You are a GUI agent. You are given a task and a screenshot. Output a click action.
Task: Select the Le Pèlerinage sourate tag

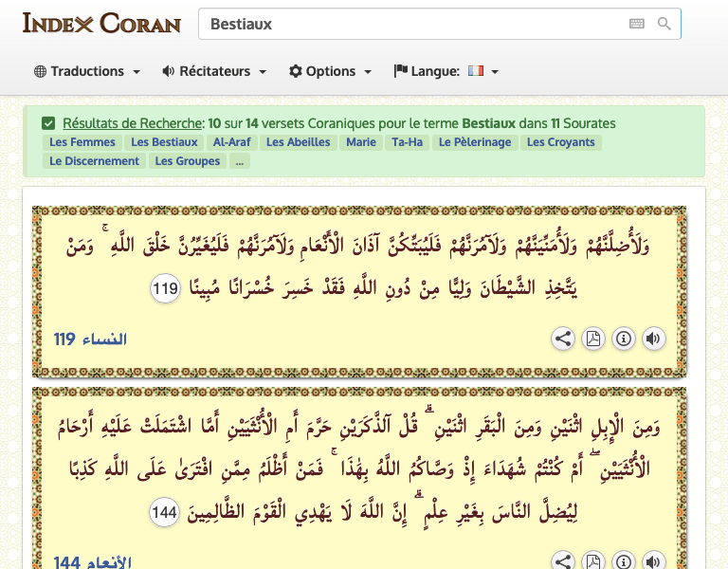tap(475, 142)
